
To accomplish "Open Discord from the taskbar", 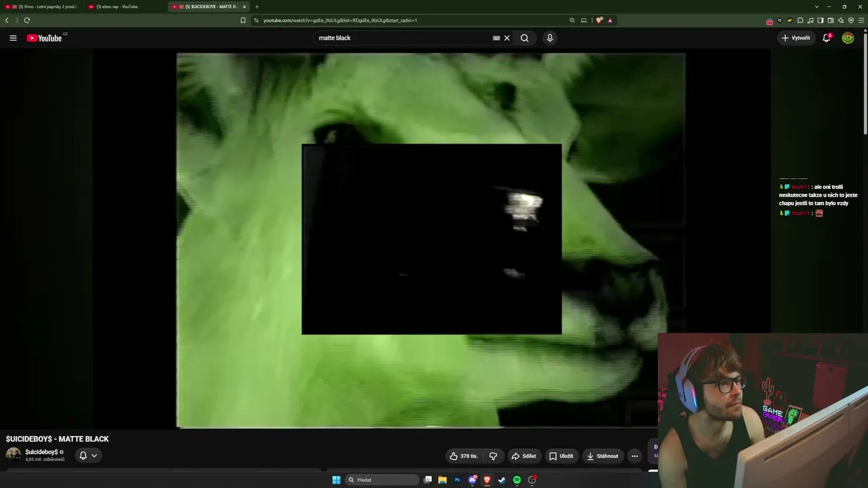I will [473, 480].
